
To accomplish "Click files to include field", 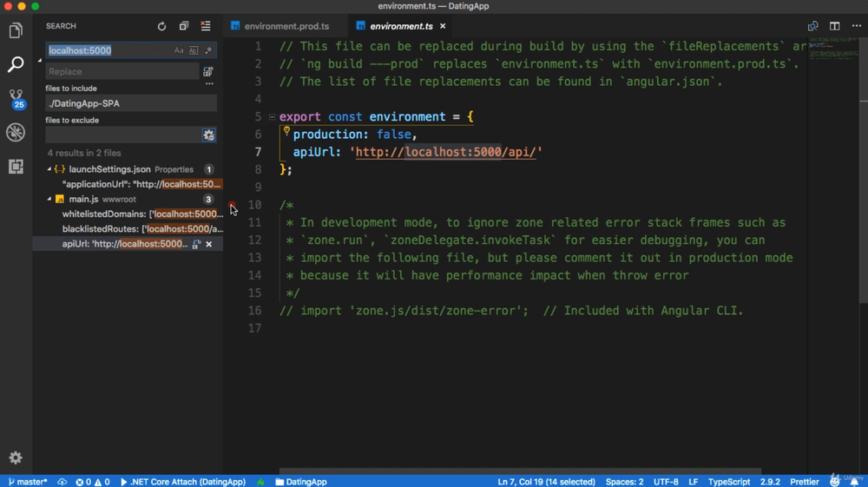I will pos(131,103).
